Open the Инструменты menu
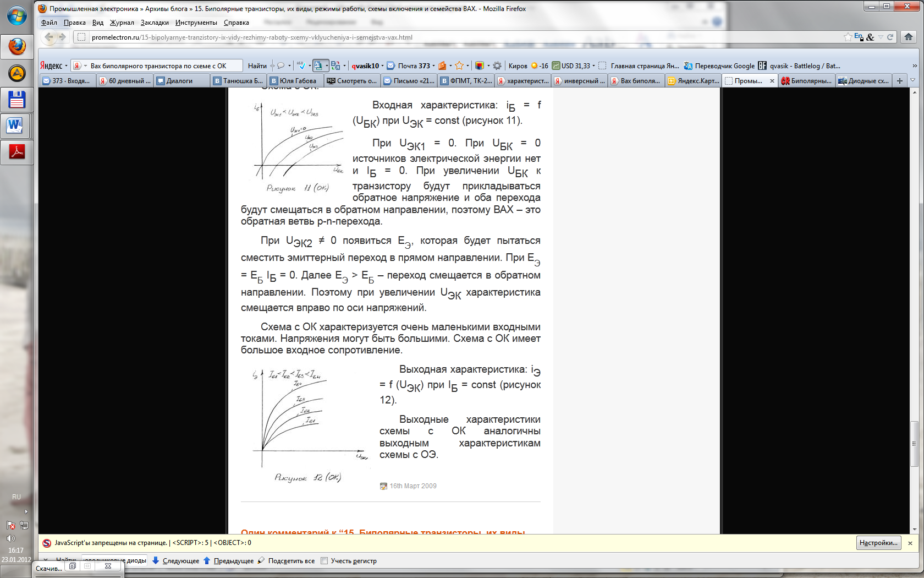Viewport: 924px width, 578px height. (196, 23)
